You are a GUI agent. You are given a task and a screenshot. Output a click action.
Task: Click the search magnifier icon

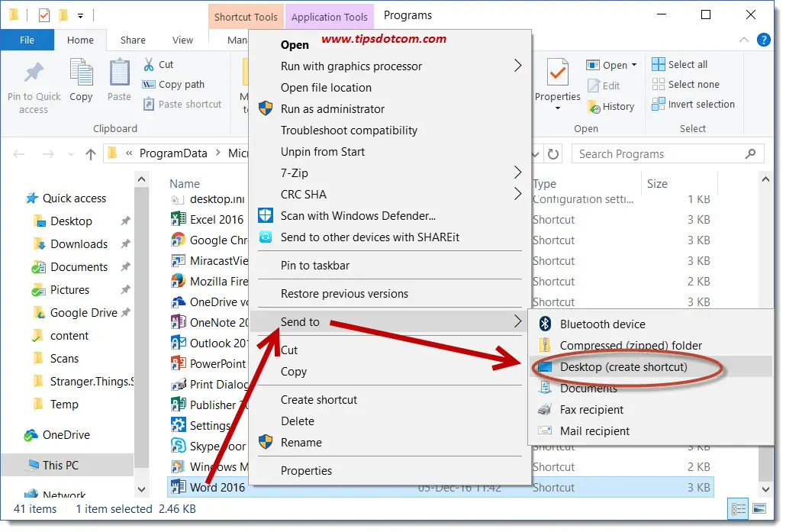point(750,154)
